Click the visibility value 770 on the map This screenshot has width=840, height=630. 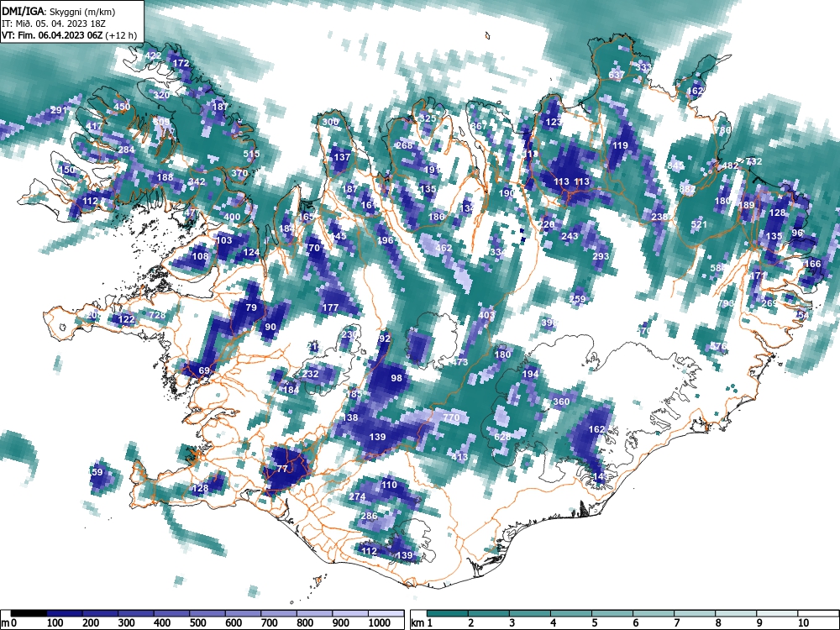point(452,417)
